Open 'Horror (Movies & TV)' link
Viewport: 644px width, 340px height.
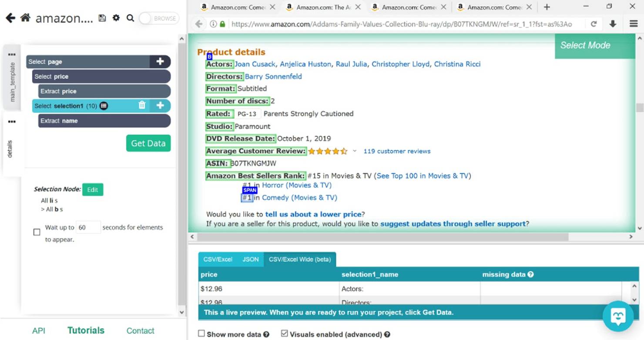[x=297, y=185]
